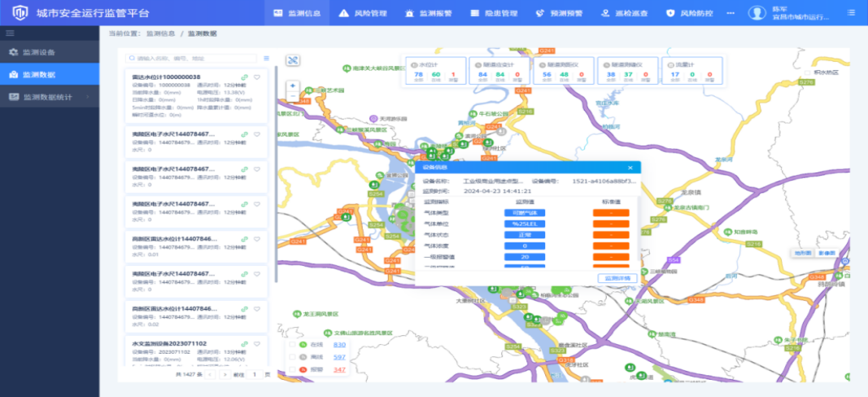Click the user avatar icon in header

(756, 13)
